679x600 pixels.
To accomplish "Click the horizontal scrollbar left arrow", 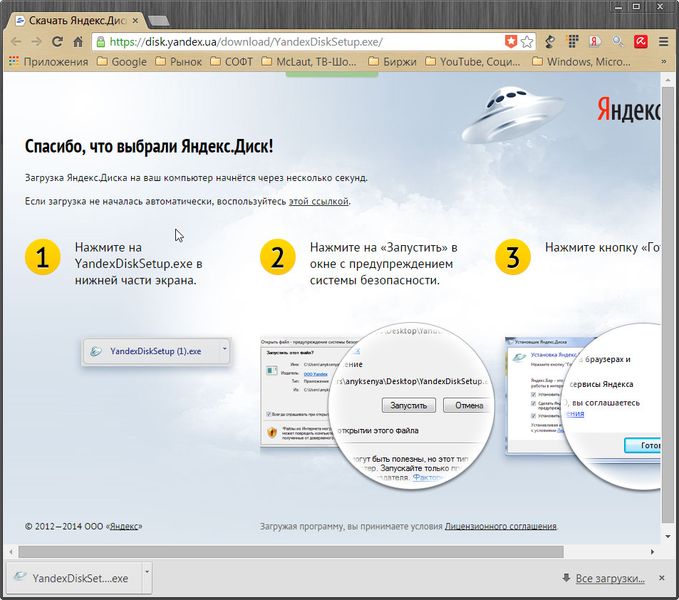I will pyautogui.click(x=11, y=552).
